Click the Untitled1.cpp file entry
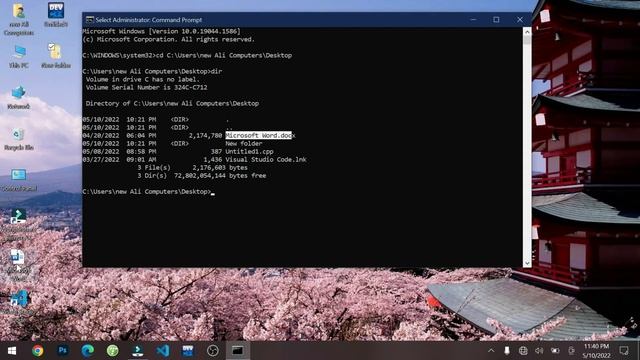 [249, 151]
